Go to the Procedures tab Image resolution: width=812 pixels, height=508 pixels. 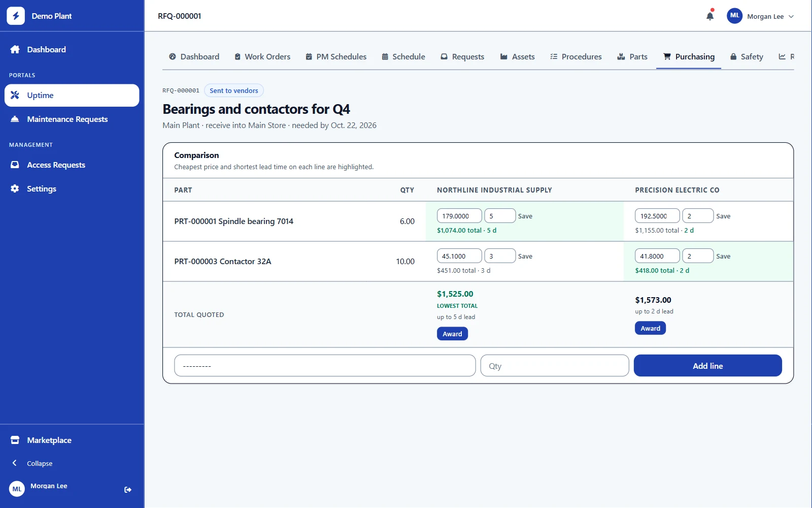coord(576,56)
